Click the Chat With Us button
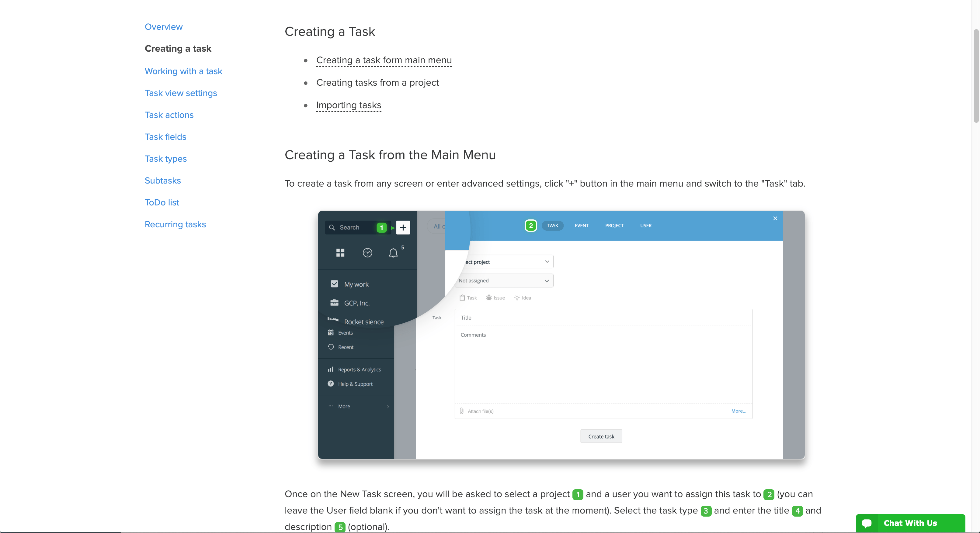The height and width of the screenshot is (533, 980). [910, 523]
